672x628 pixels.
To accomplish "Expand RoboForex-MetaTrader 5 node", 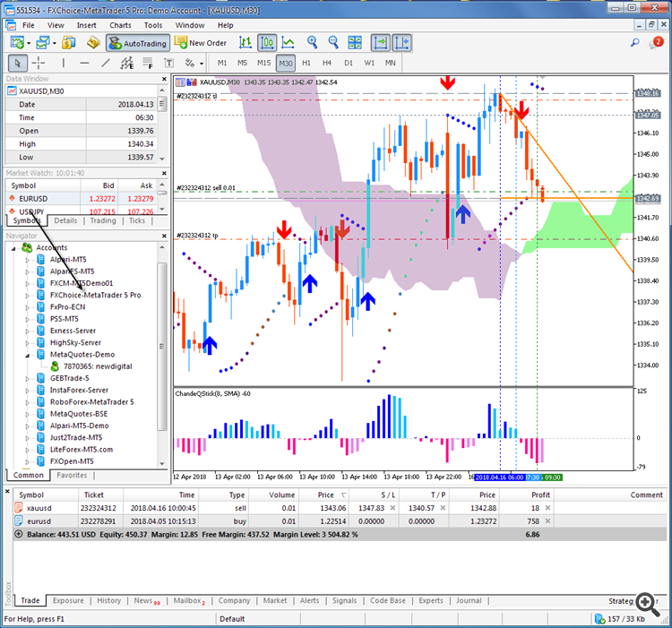I will 27,402.
